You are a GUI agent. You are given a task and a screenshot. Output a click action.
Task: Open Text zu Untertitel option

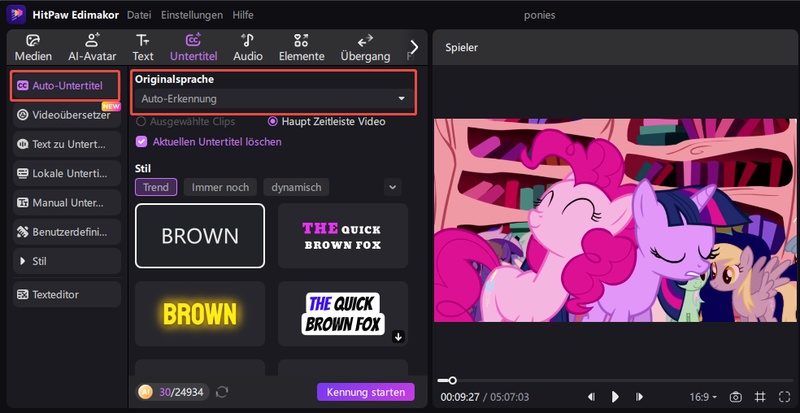coord(66,144)
